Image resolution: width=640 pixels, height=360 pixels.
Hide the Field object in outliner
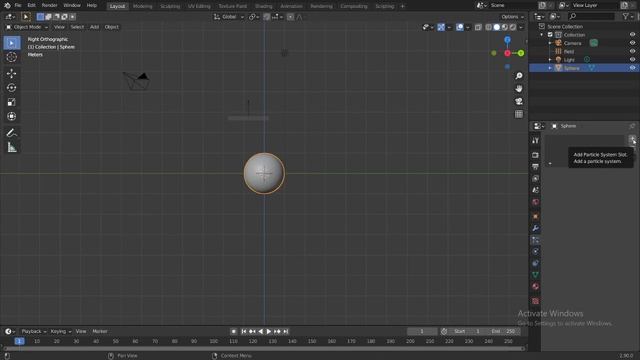click(632, 51)
